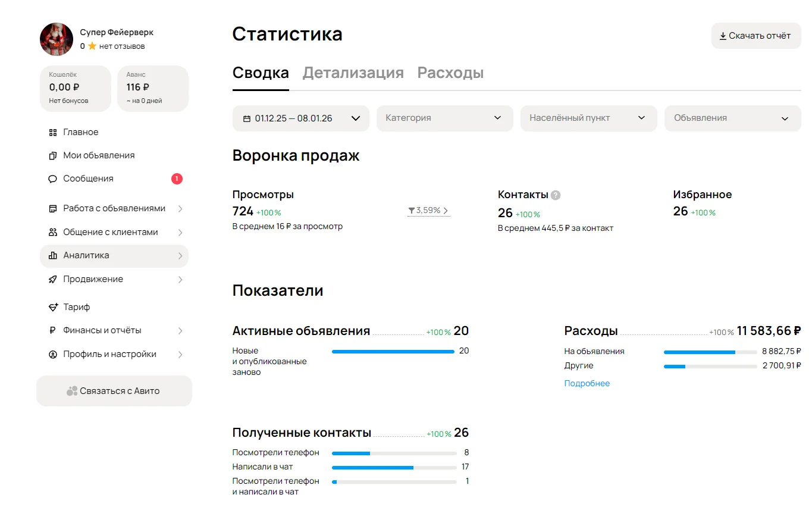Click the Главное grid icon
Viewport: 812px width, 507px height.
coord(52,132)
